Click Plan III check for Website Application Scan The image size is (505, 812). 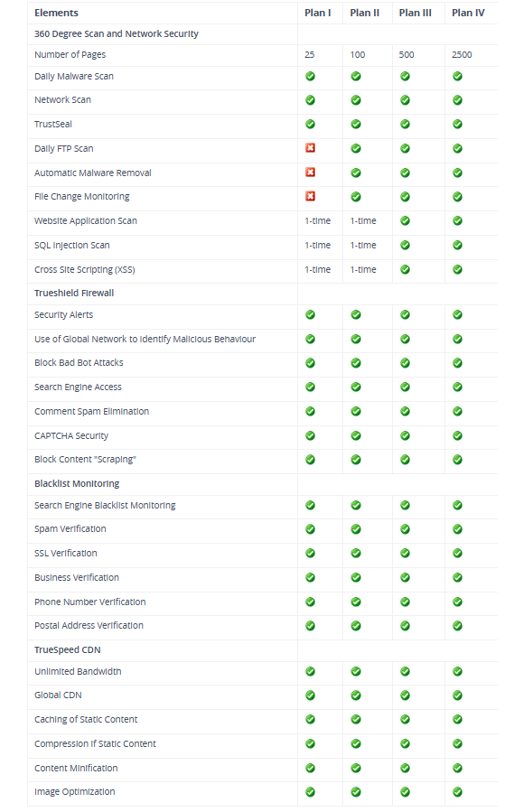tap(405, 220)
